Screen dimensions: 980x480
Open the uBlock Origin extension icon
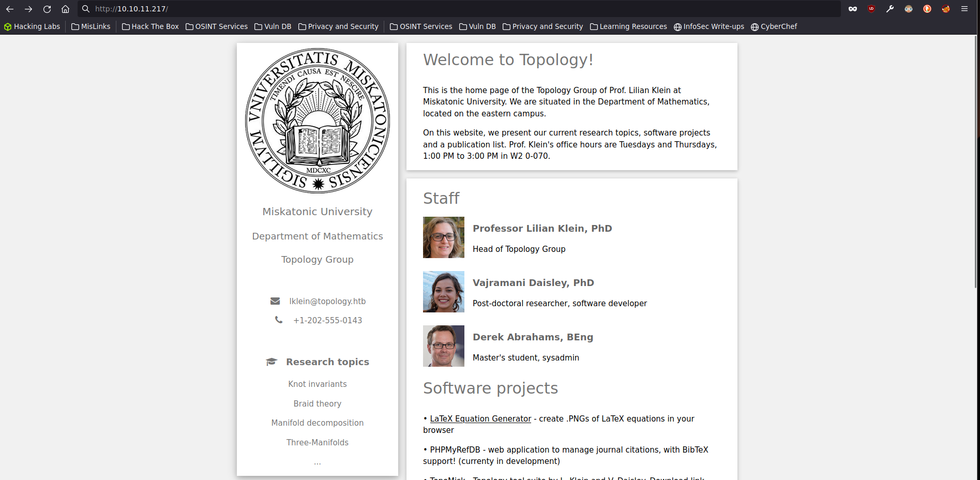coord(871,9)
